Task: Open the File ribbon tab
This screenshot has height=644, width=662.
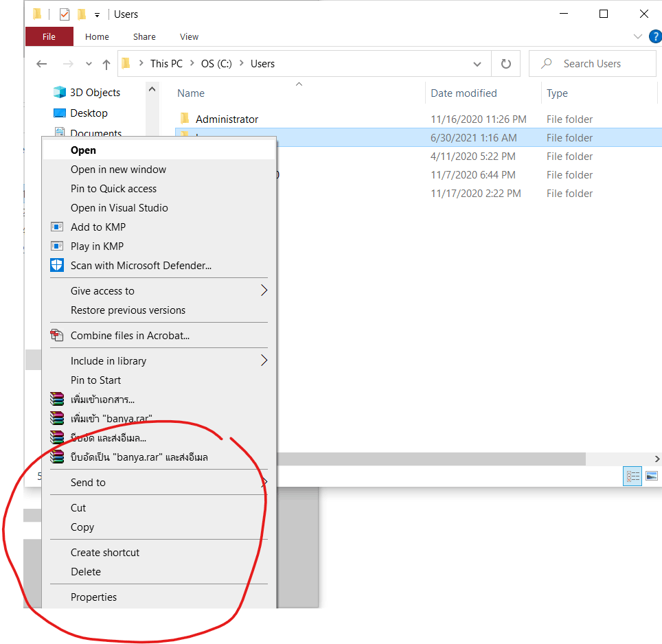Action: [x=49, y=36]
